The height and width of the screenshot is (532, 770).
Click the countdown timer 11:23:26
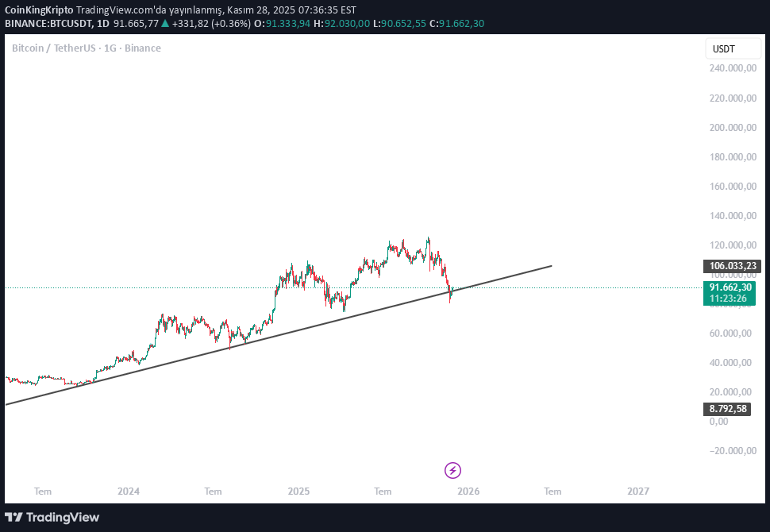pyautogui.click(x=728, y=297)
